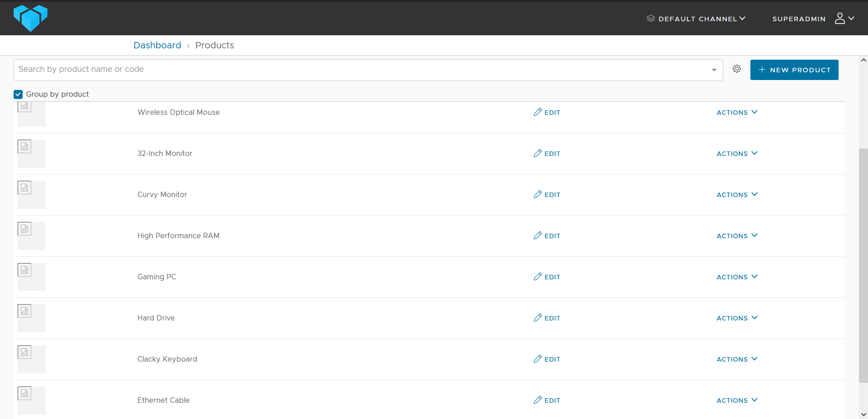Click the user profile icon in the header
The image size is (868, 419).
[x=840, y=18]
